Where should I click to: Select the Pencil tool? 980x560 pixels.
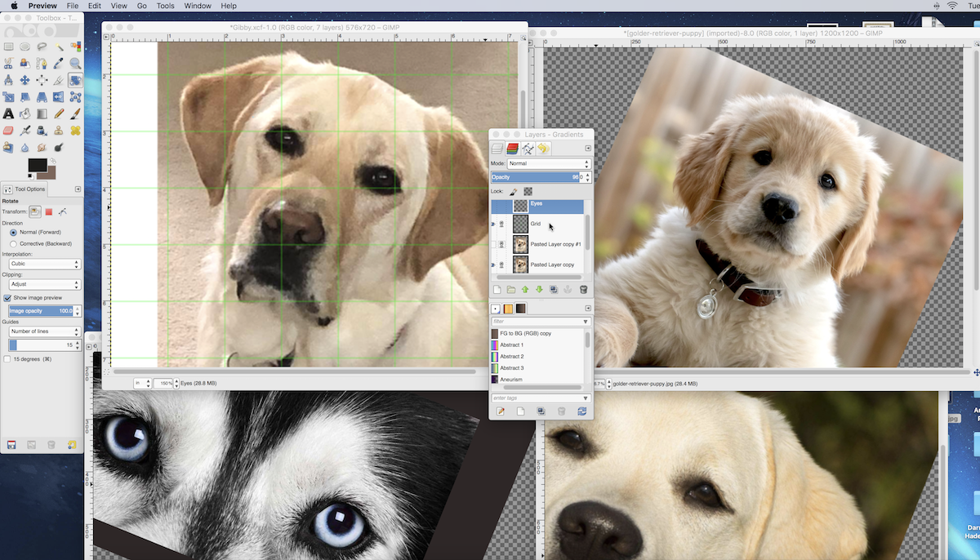[x=59, y=114]
